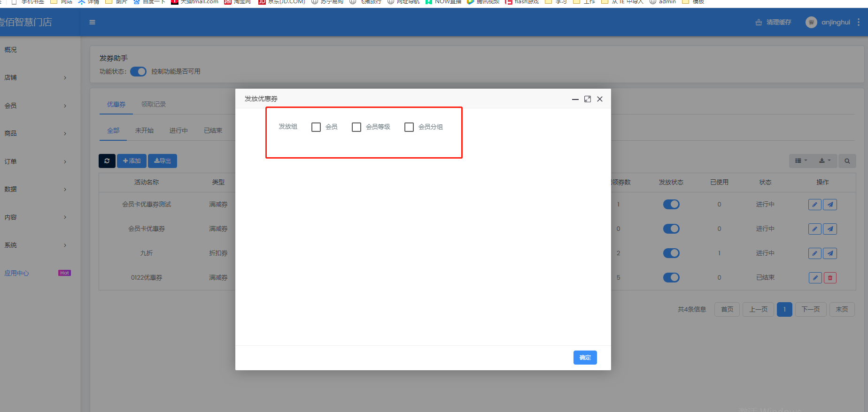This screenshot has width=868, height=412.
Task: Click the 九折 activity name
Action: point(147,253)
